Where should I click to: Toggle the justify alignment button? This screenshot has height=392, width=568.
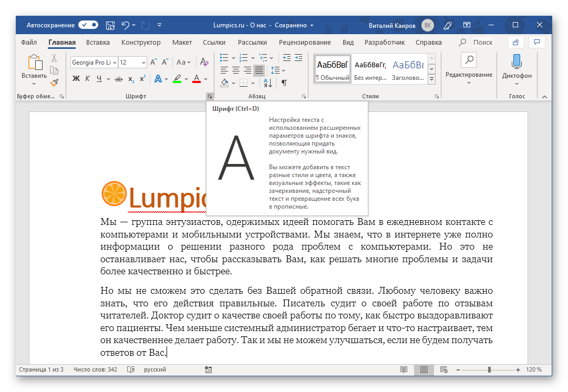point(259,69)
